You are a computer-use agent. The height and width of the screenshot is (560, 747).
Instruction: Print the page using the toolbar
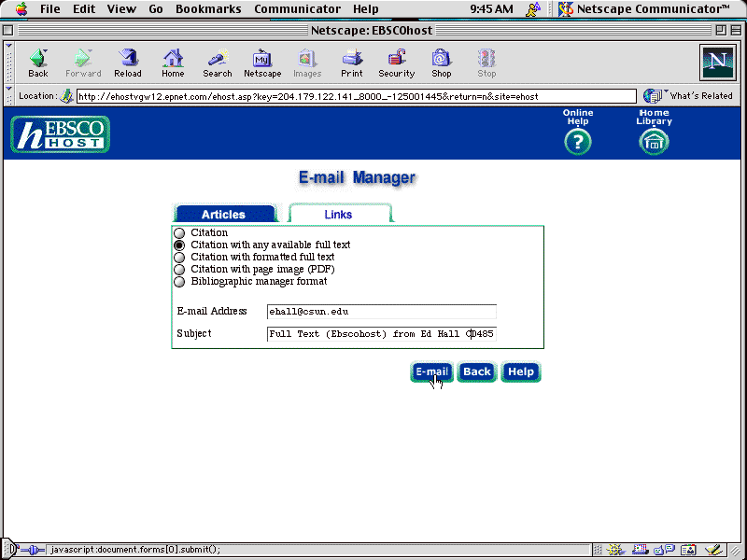352,63
